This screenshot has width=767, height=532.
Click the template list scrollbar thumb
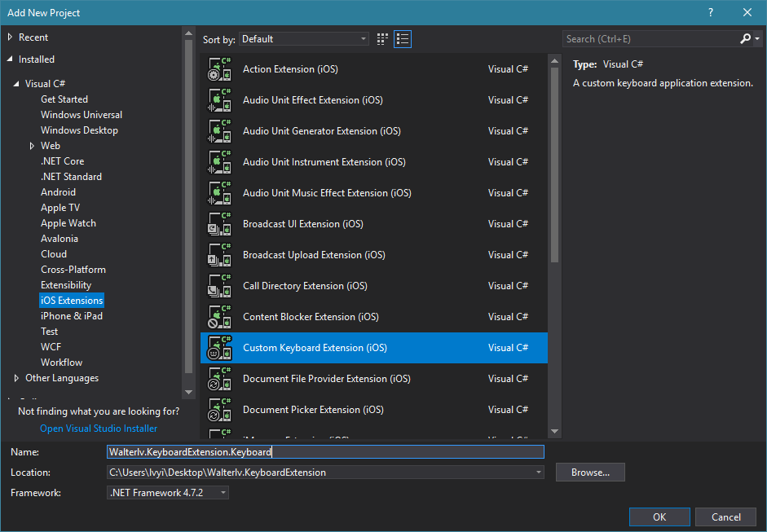click(554, 165)
